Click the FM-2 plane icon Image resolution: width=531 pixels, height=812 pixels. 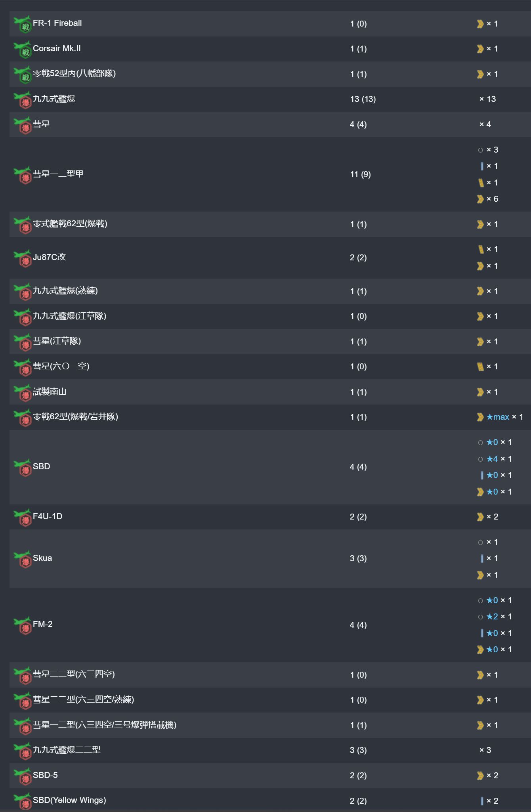coord(22,625)
